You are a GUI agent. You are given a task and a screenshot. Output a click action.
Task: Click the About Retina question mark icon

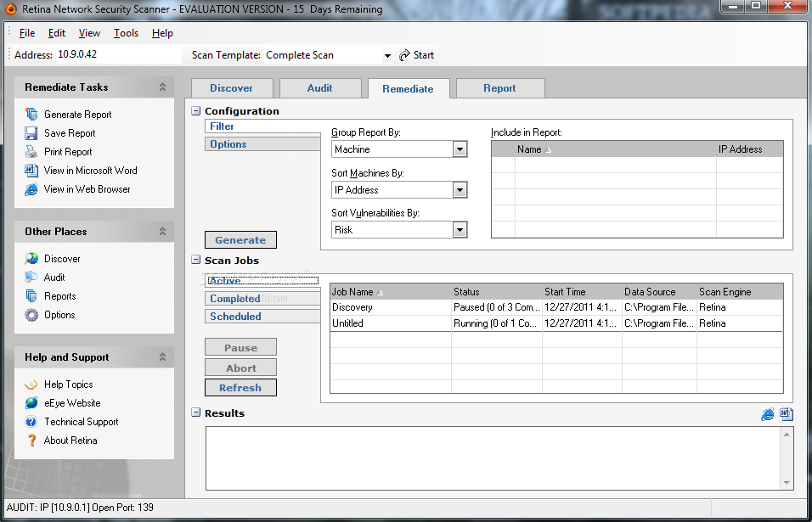31,441
